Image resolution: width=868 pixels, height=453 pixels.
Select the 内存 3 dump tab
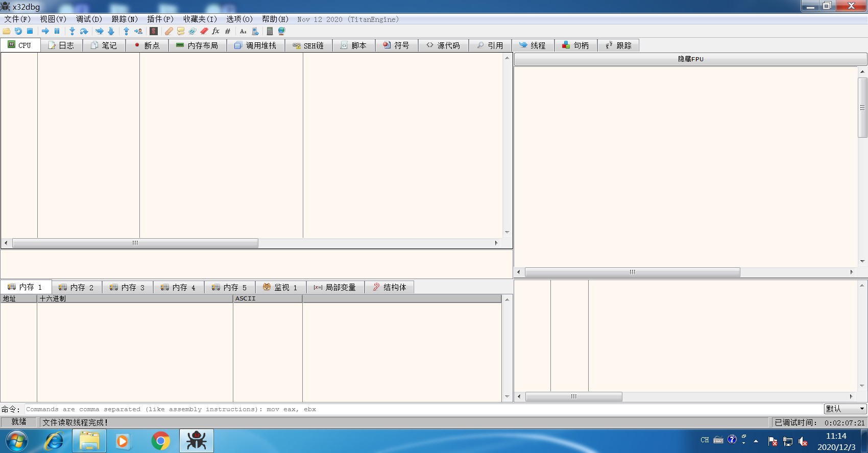point(128,287)
